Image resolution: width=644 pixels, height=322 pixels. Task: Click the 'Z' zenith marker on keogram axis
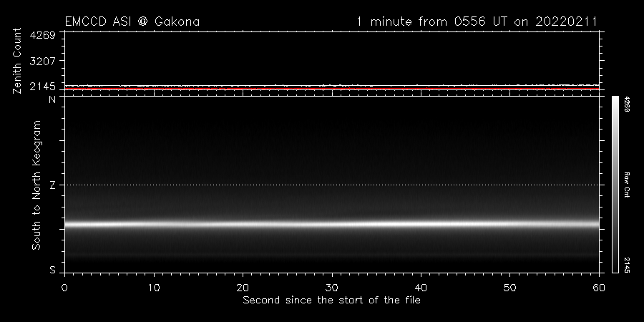coord(52,185)
